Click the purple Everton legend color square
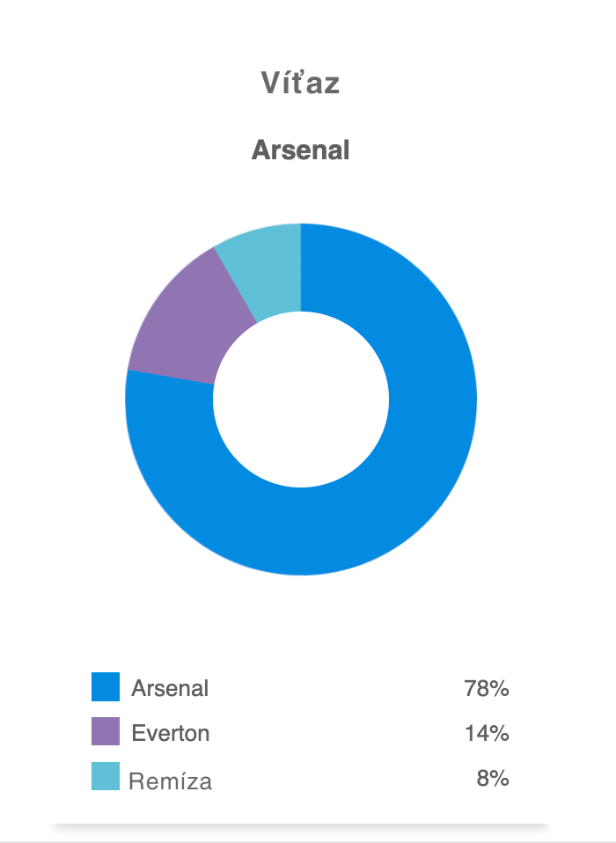Viewport: 616px width, 843px height. pyautogui.click(x=106, y=732)
